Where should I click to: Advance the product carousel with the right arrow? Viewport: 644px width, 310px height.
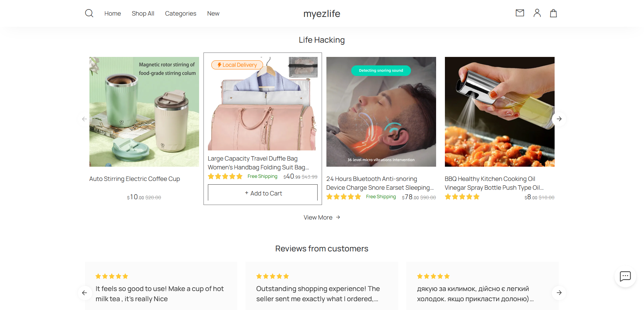click(559, 119)
